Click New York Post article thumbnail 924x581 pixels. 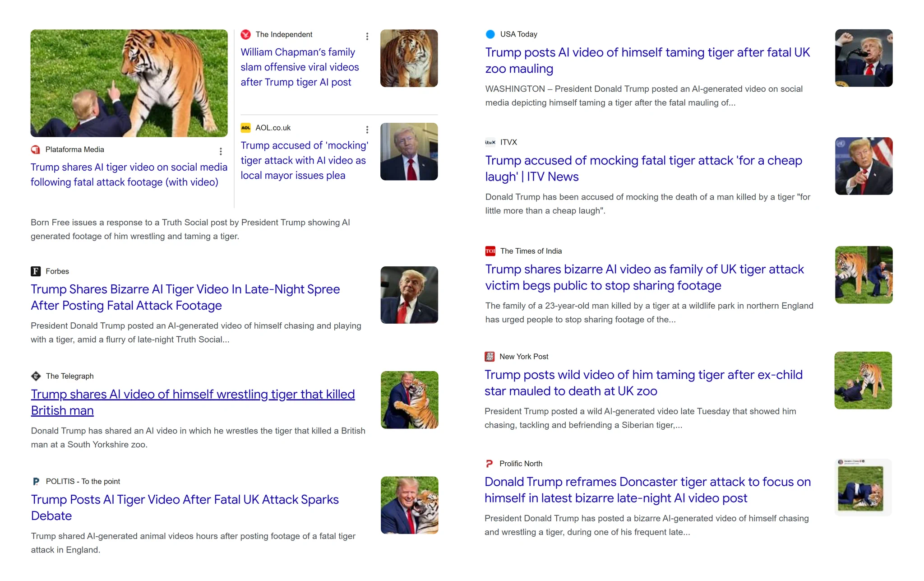pos(863,380)
